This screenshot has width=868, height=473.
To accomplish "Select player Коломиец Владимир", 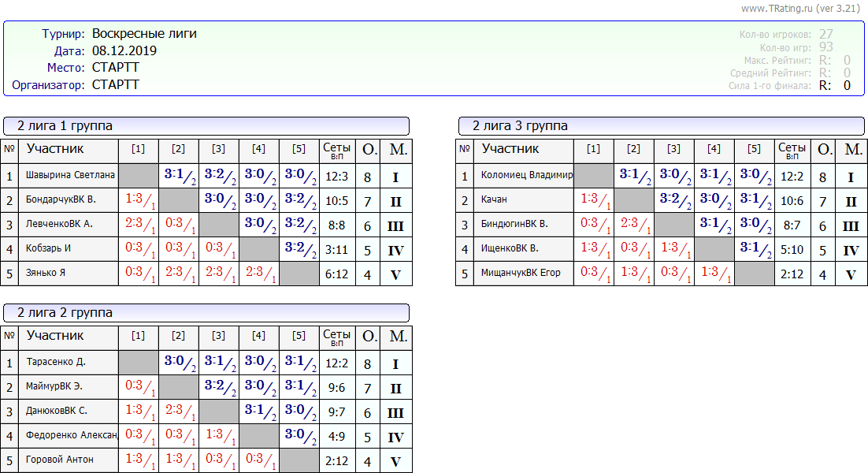I will [526, 176].
